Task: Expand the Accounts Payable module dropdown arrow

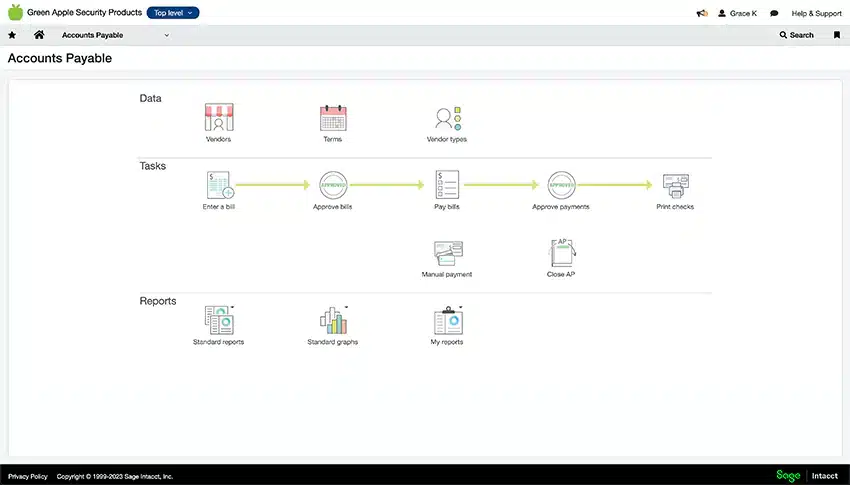Action: [x=166, y=35]
